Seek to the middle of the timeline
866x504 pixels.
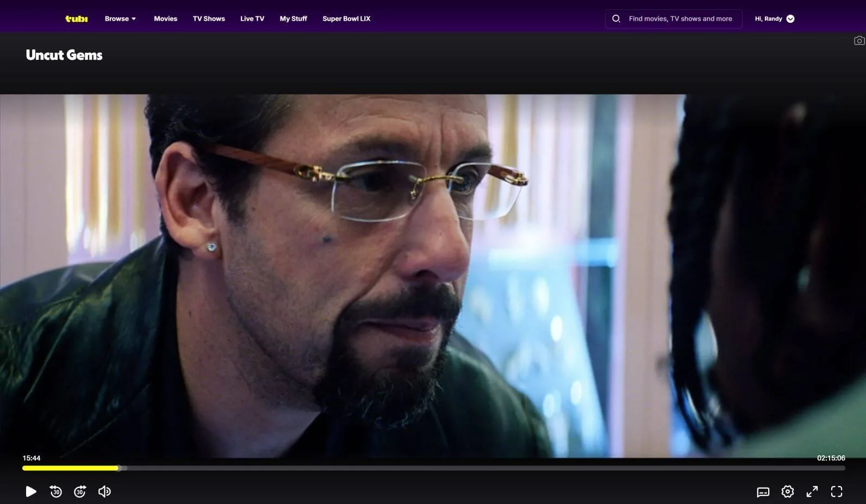click(x=434, y=468)
